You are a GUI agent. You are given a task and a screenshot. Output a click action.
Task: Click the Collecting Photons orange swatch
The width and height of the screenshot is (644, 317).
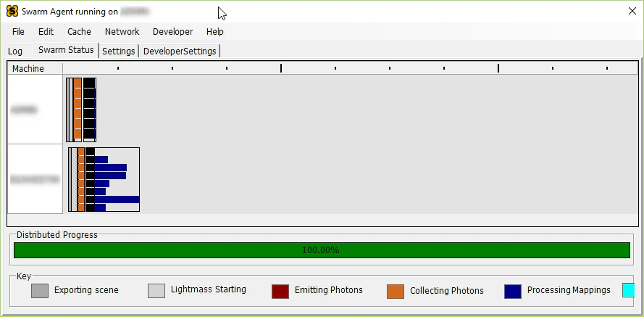[x=396, y=291]
